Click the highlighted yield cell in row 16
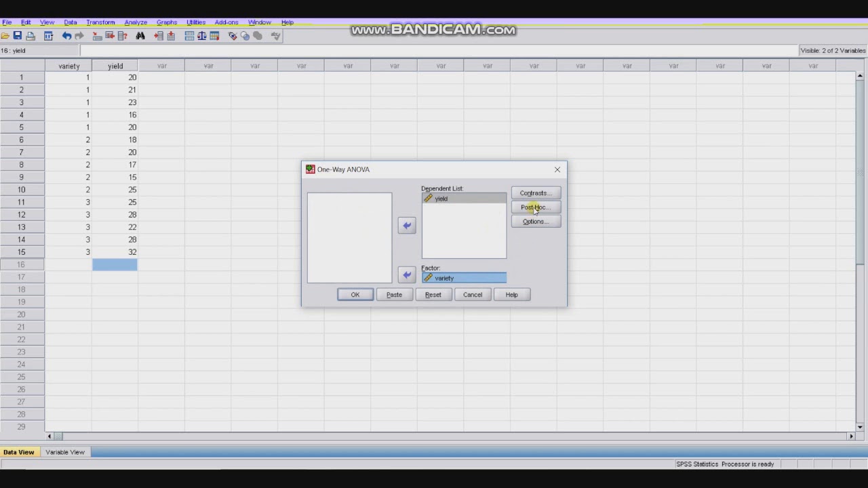Image resolution: width=868 pixels, height=488 pixels. (115, 264)
